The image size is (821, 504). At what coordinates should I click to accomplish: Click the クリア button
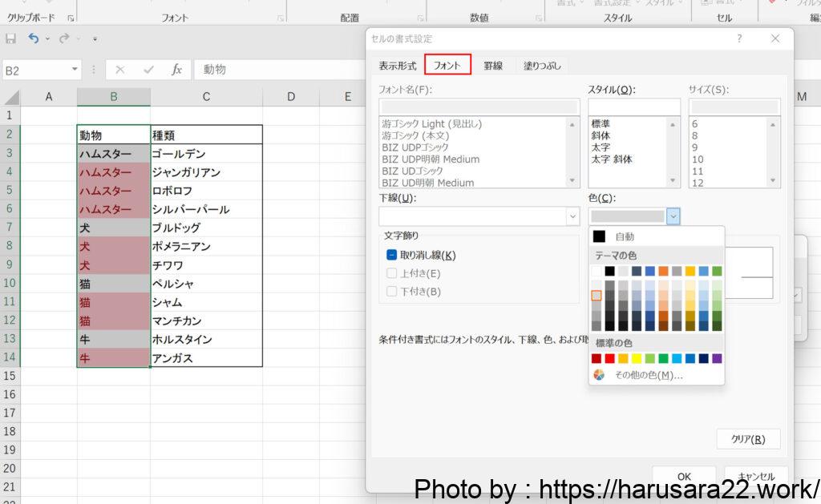[748, 439]
